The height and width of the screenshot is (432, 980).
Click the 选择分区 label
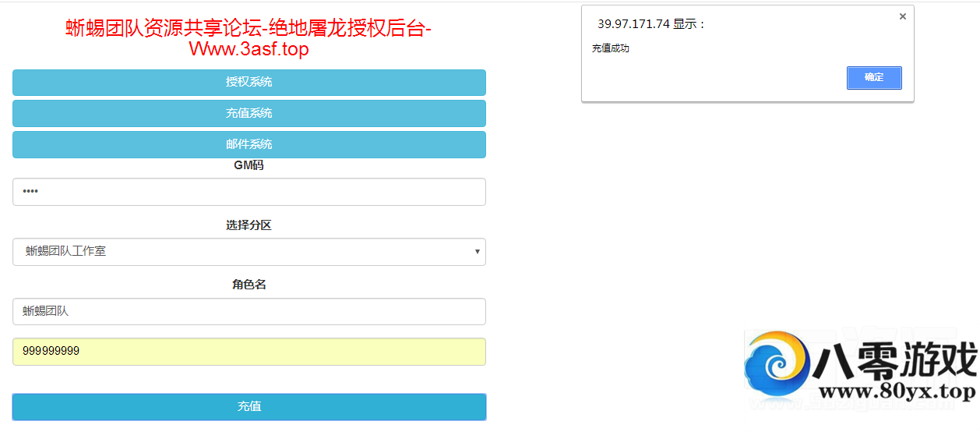pyautogui.click(x=249, y=225)
